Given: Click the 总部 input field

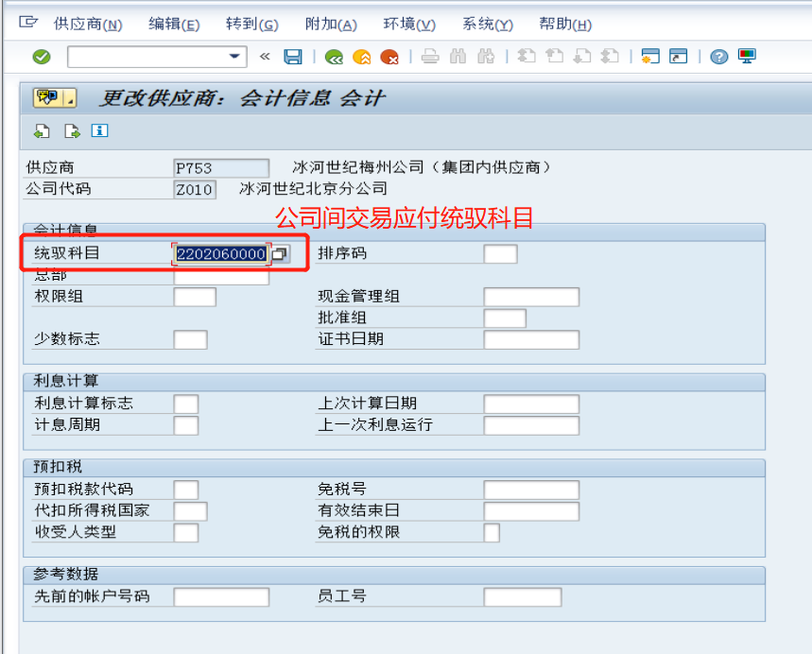Looking at the screenshot, I should pos(221,277).
